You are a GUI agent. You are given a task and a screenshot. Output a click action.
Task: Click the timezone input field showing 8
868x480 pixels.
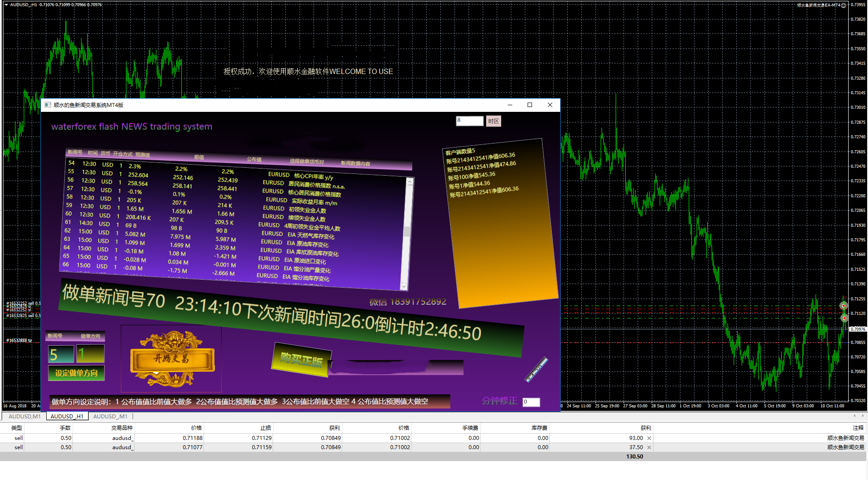pos(469,121)
